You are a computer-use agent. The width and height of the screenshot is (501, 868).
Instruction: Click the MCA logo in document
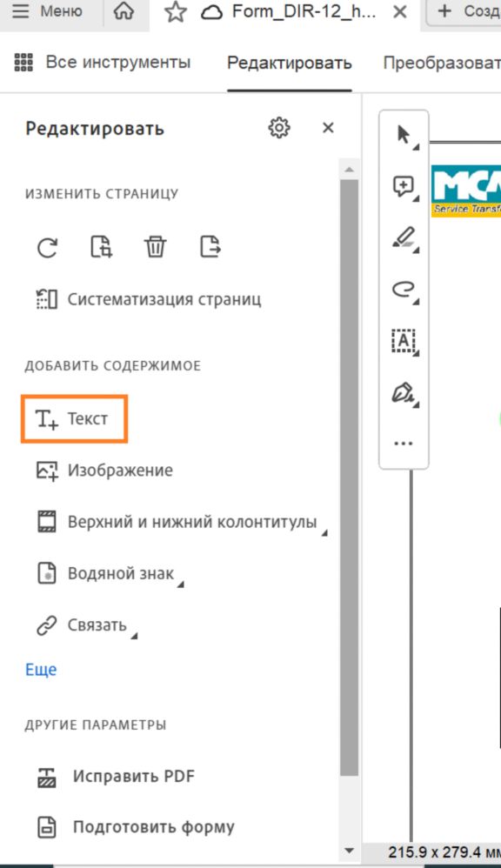(466, 191)
